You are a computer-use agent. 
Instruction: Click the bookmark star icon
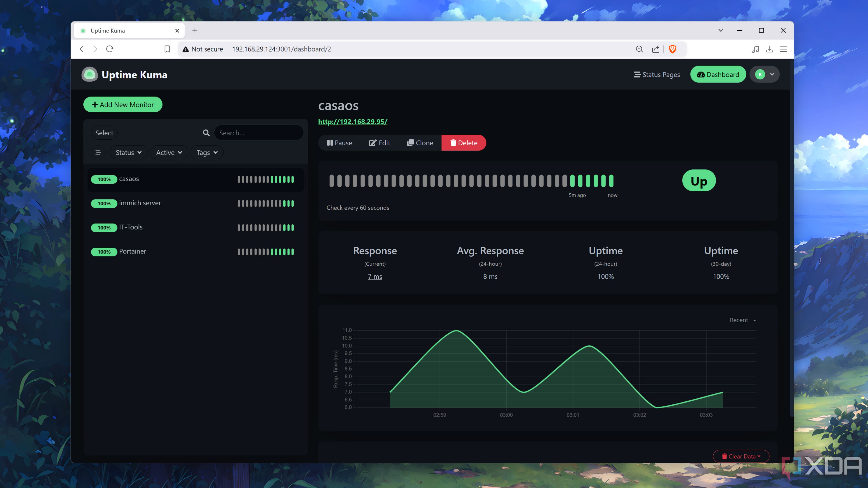point(167,49)
